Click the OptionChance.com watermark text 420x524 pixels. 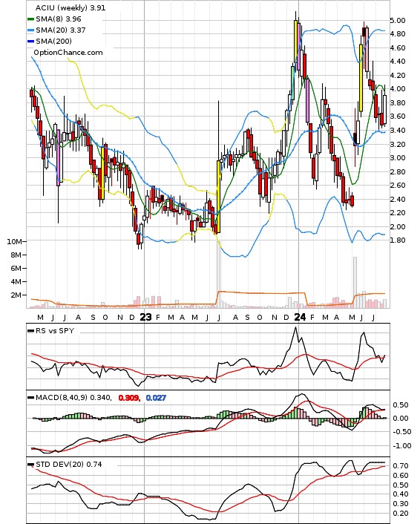pos(68,53)
